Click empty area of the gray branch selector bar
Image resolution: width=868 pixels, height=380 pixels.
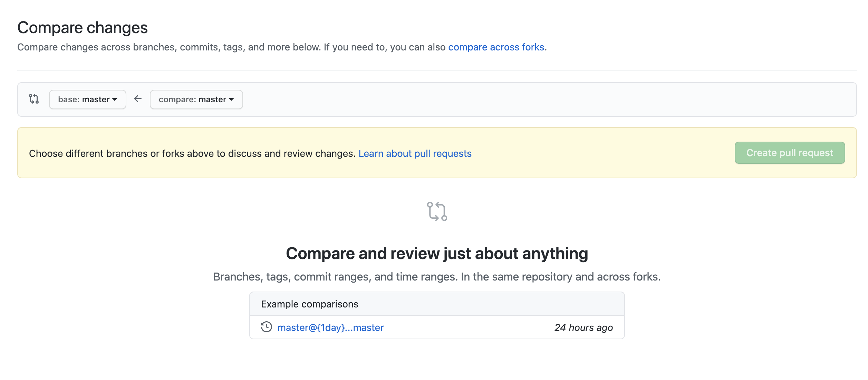(518, 99)
